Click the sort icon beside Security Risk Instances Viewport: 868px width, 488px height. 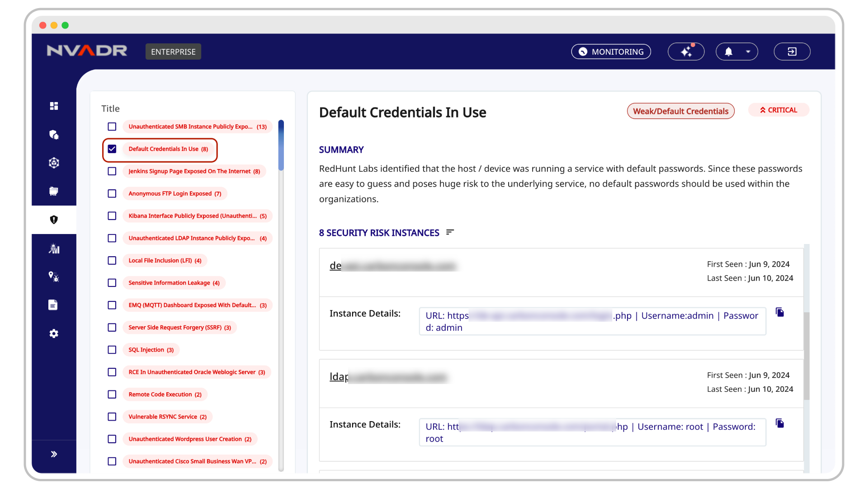[x=450, y=232]
